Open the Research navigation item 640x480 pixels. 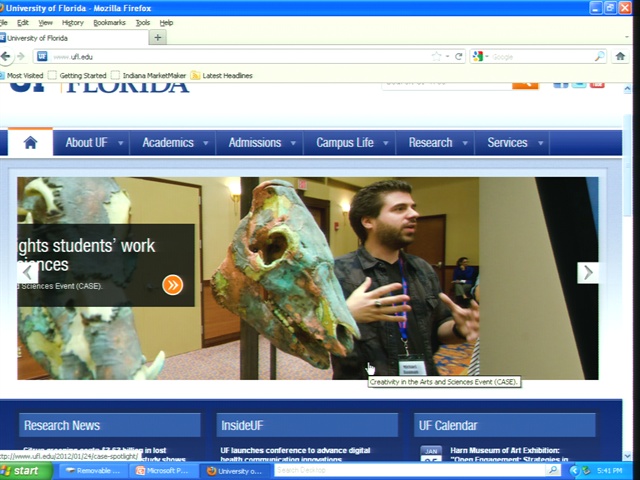[x=430, y=142]
